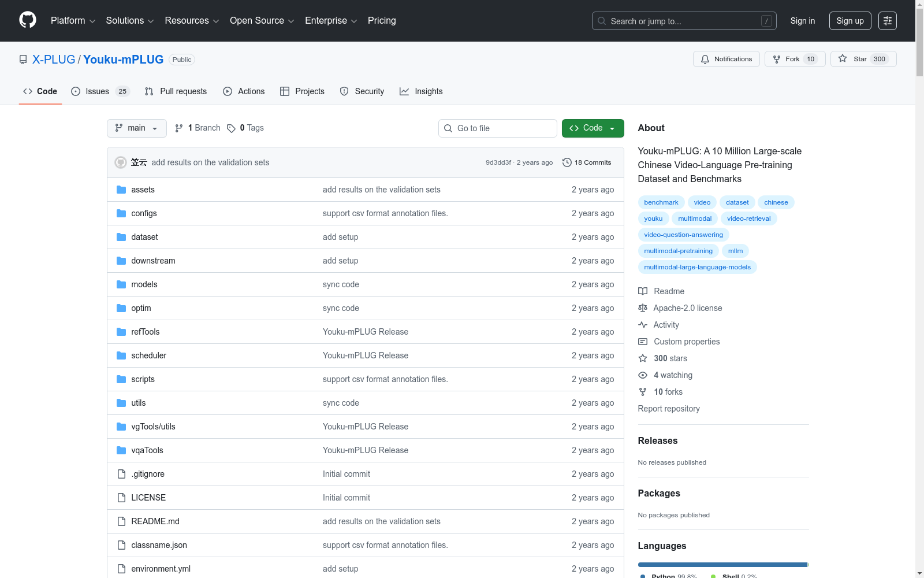Open the configs folder icon
Screen dimensions: 924x578
121,213
